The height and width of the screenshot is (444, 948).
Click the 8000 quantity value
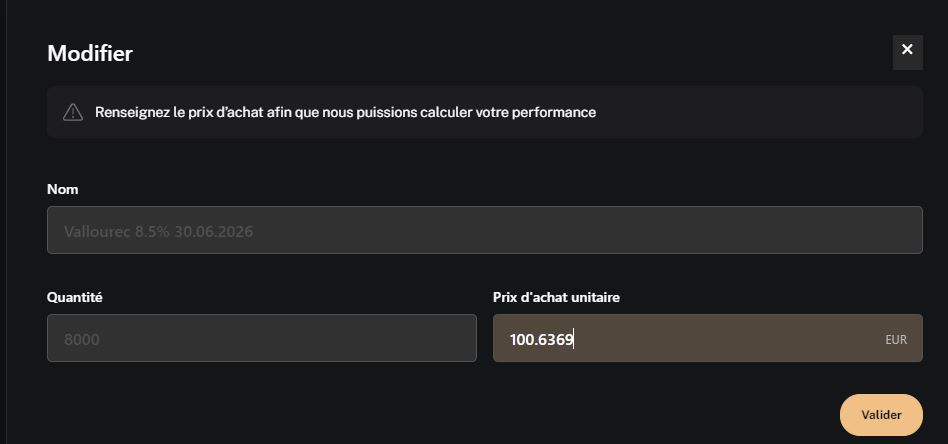point(82,340)
